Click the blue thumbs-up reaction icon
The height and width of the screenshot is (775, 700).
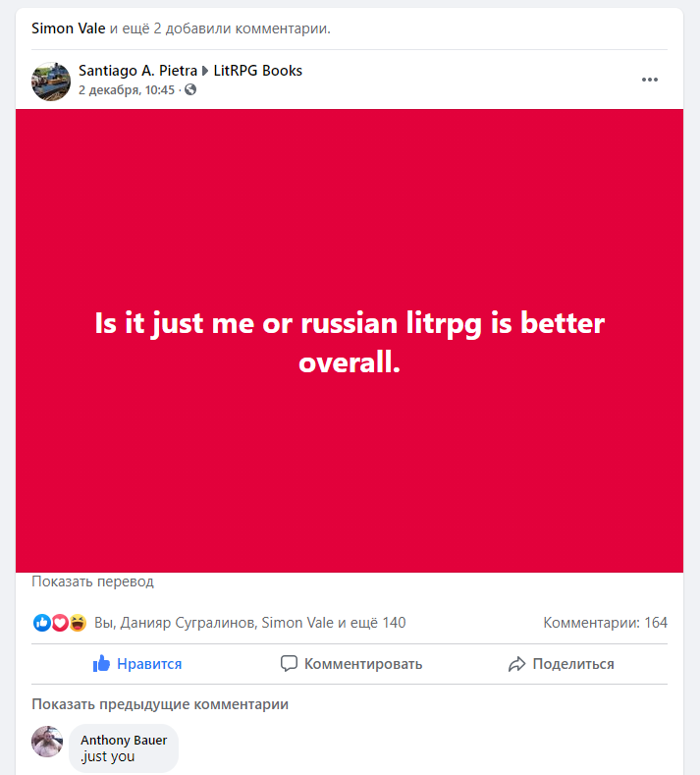(41, 623)
